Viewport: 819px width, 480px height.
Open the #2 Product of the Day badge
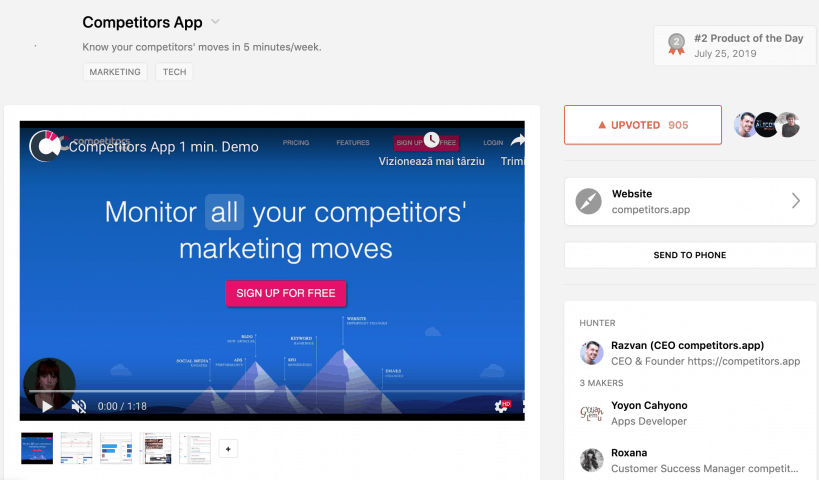pos(734,45)
